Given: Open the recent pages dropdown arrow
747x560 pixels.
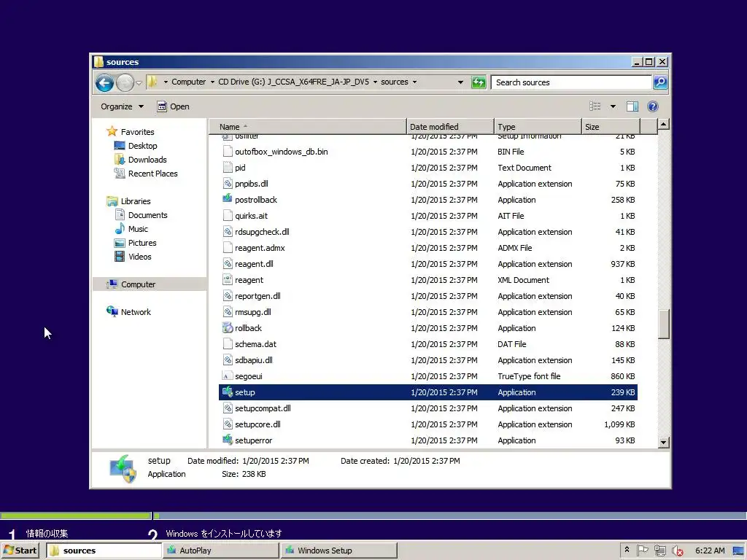Looking at the screenshot, I should [139, 83].
